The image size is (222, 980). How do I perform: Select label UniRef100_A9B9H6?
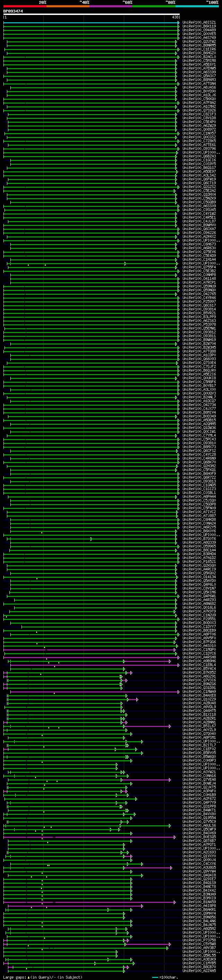pos(199,661)
